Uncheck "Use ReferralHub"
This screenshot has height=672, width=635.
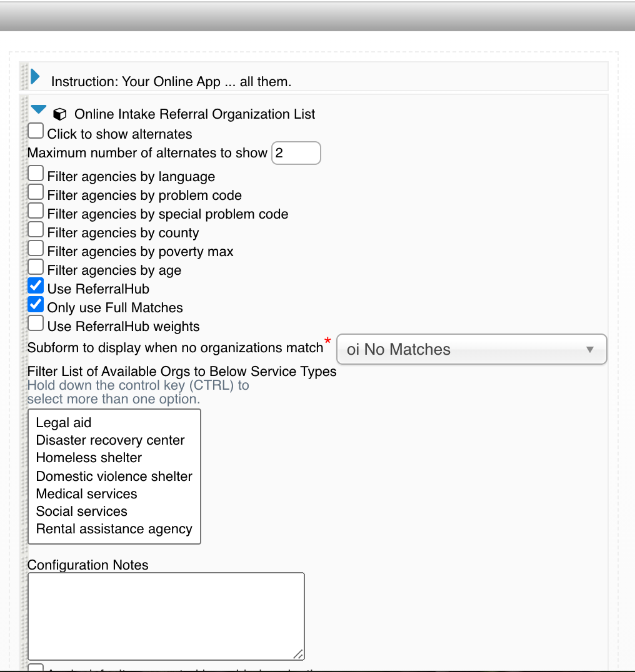coord(35,285)
